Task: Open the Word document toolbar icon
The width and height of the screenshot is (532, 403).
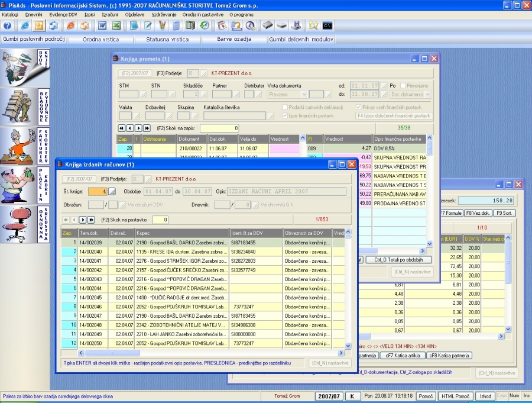Action: 102,25
